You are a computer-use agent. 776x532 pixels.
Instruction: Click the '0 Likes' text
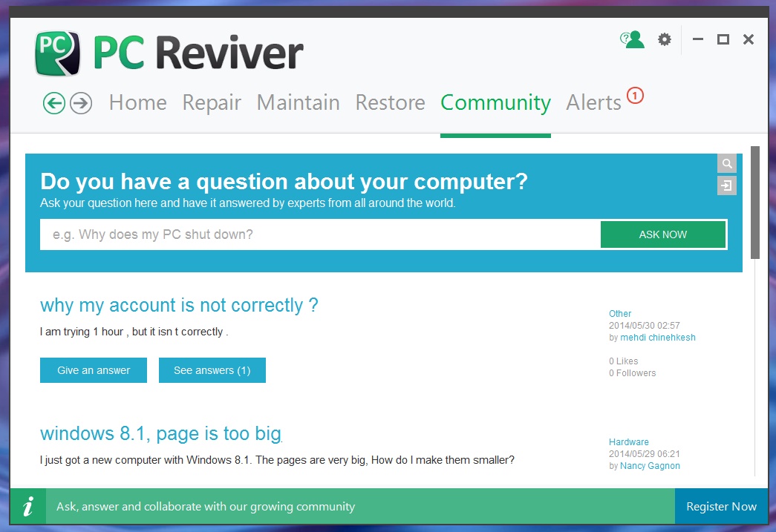coord(623,361)
